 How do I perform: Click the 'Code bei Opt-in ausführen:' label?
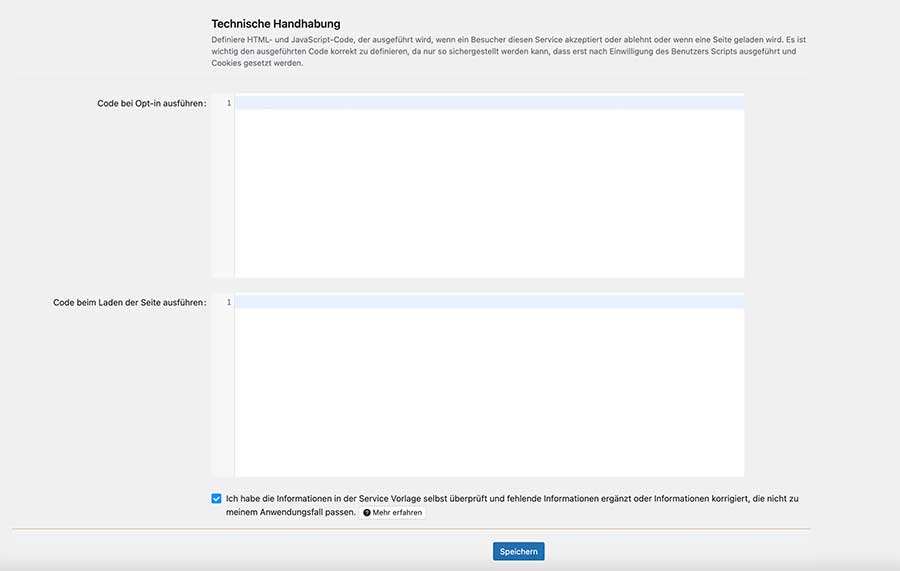point(151,103)
